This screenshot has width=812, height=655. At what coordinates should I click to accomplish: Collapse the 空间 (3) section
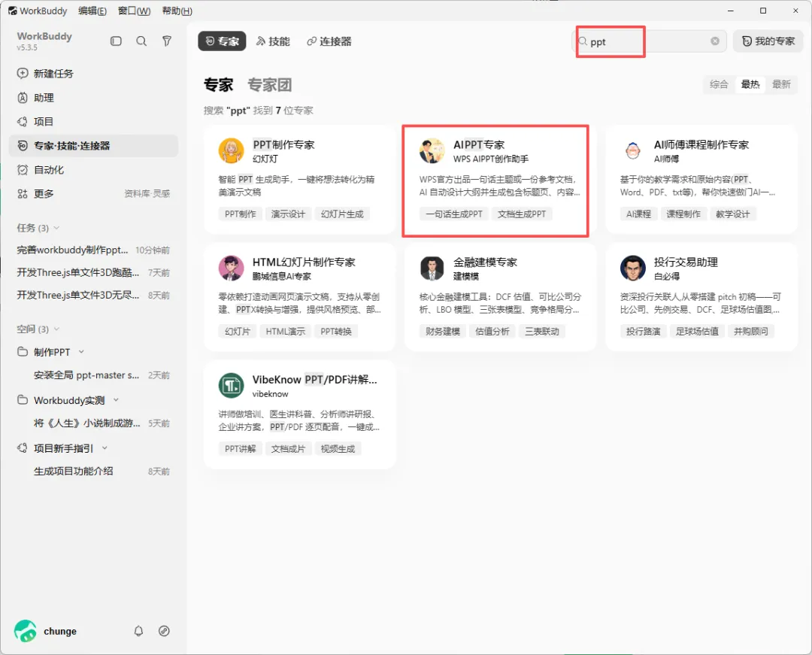pos(56,329)
